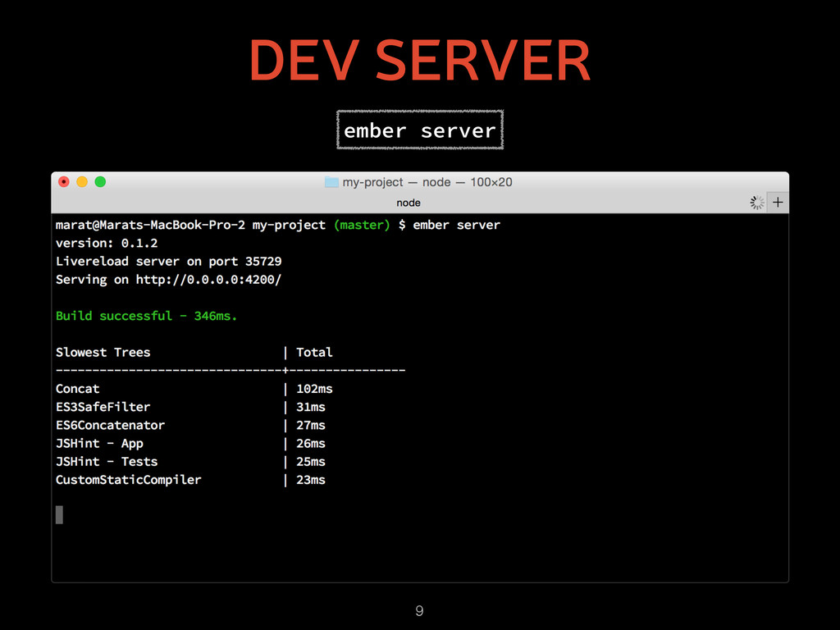This screenshot has width=840, height=630.
Task: Select the node tab
Action: click(x=409, y=203)
